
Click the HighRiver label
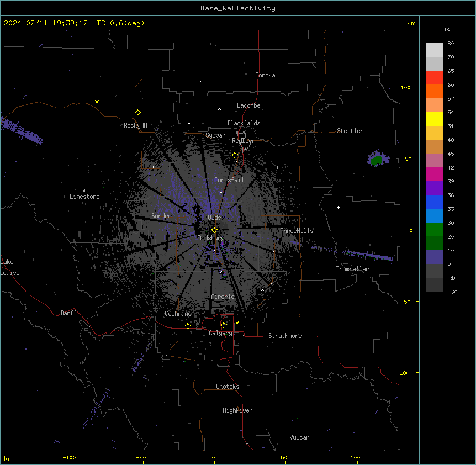click(x=237, y=410)
